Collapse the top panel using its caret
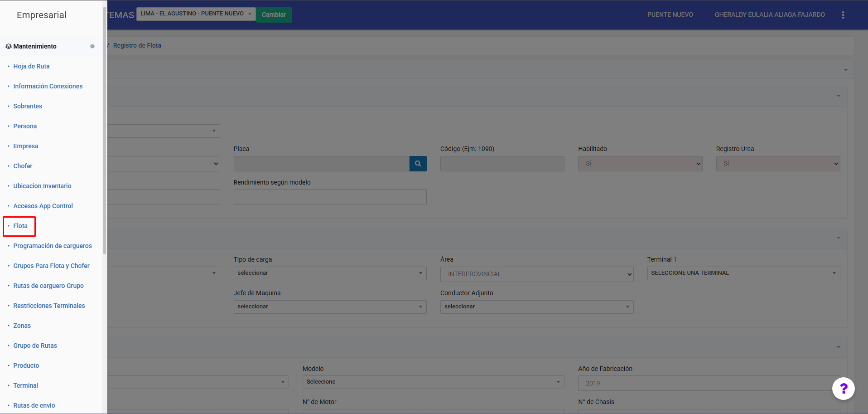868x414 pixels. pyautogui.click(x=845, y=70)
